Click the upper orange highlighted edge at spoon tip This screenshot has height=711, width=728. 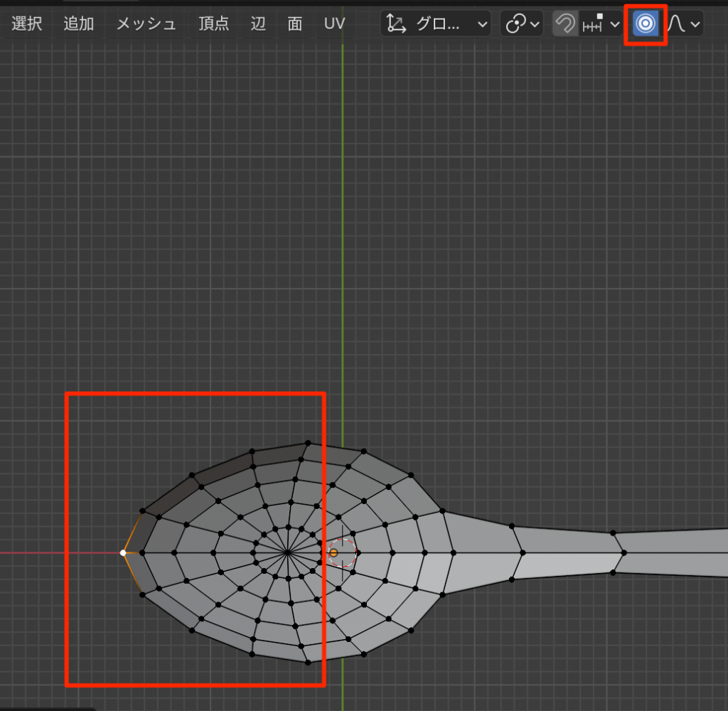tap(132, 533)
